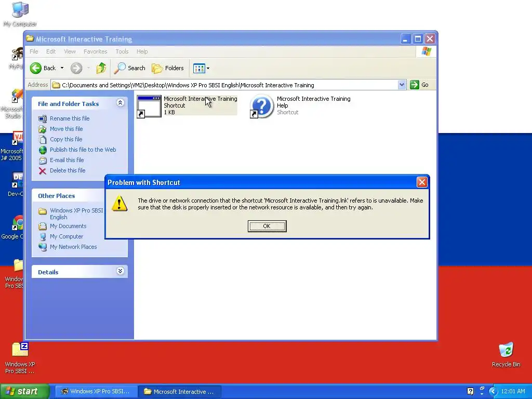Image resolution: width=532 pixels, height=399 pixels.
Task: Open the Help menu
Action: 142,51
